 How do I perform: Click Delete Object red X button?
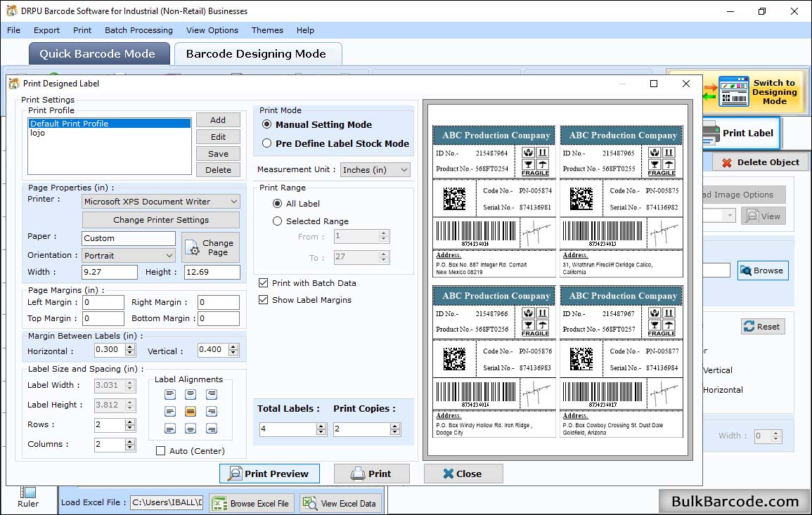[760, 162]
